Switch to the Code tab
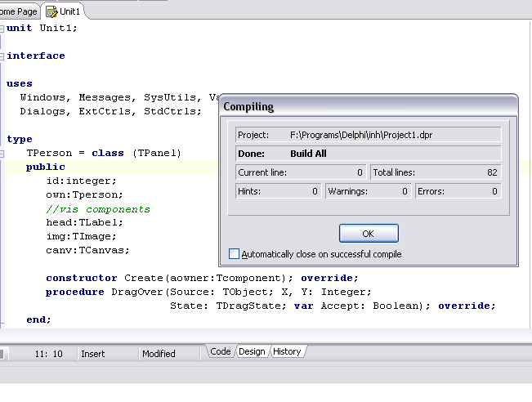This screenshot has height=402, width=532. pos(221,351)
